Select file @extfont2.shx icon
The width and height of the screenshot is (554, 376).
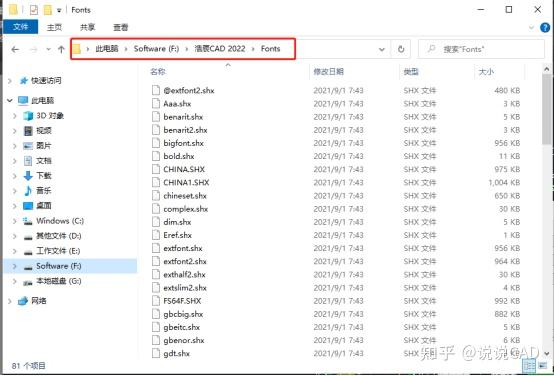(x=156, y=90)
